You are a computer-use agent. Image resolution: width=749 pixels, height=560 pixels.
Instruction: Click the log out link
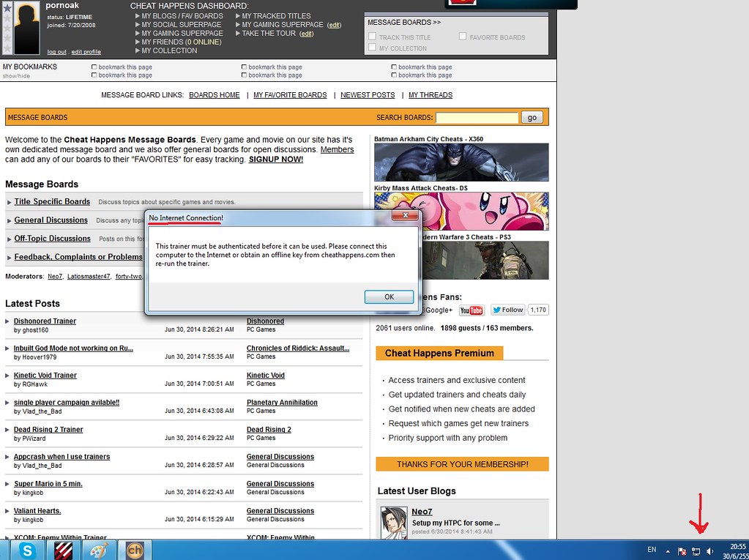click(x=57, y=51)
